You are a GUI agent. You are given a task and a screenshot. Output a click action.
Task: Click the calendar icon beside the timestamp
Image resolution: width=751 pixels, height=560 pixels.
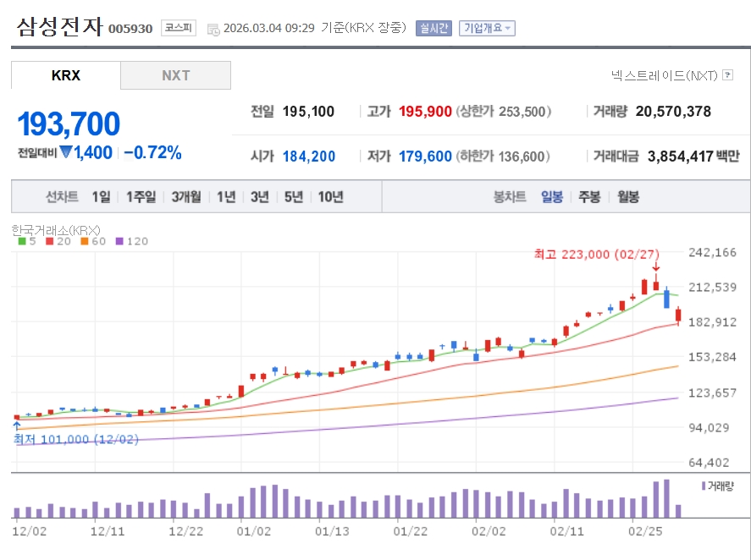pyautogui.click(x=213, y=29)
